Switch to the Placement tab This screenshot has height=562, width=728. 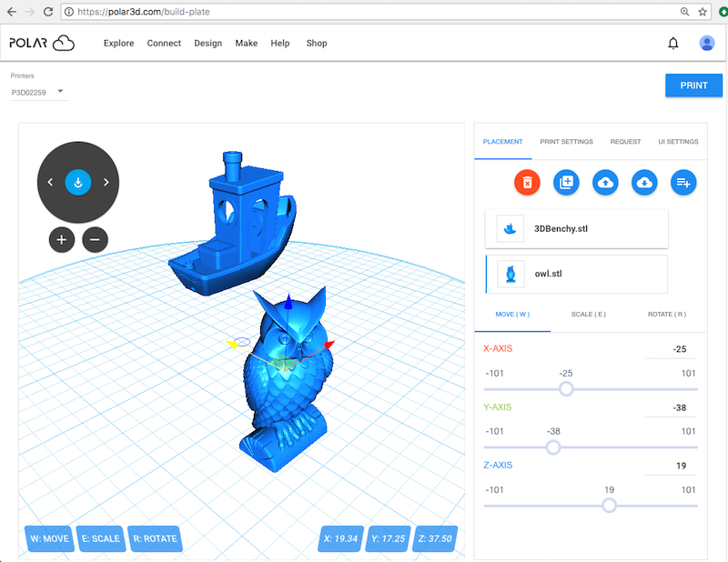(x=503, y=142)
